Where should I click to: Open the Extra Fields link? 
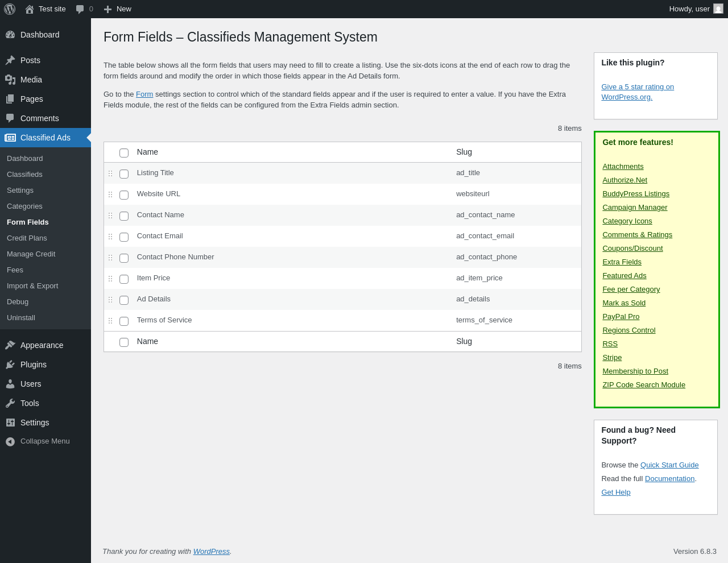coord(622,262)
